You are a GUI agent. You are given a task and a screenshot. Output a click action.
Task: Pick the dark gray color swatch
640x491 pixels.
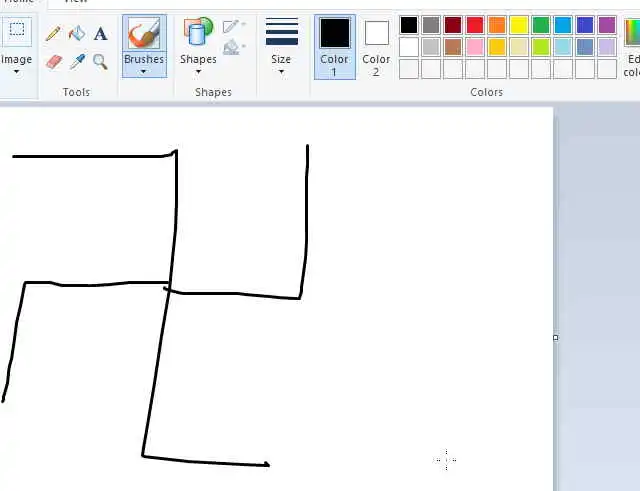click(x=431, y=25)
